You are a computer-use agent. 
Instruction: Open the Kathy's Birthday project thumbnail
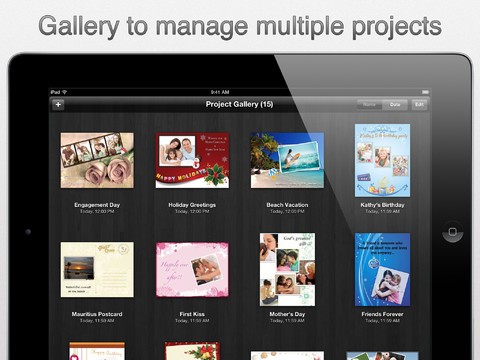(382, 160)
